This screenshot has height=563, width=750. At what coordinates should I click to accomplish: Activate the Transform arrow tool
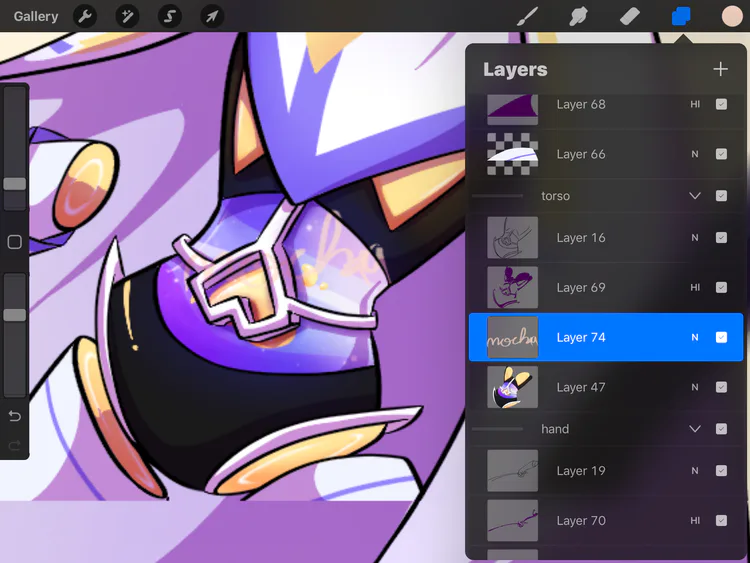(212, 16)
